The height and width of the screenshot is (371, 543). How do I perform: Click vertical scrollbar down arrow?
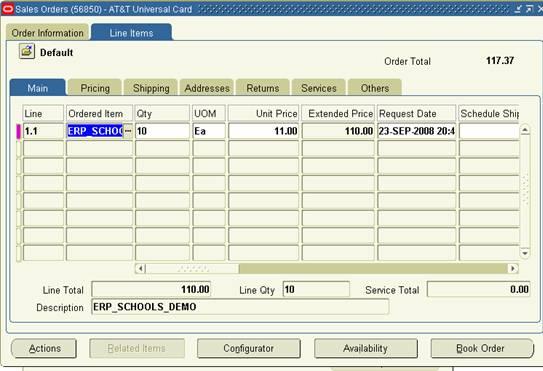525,253
